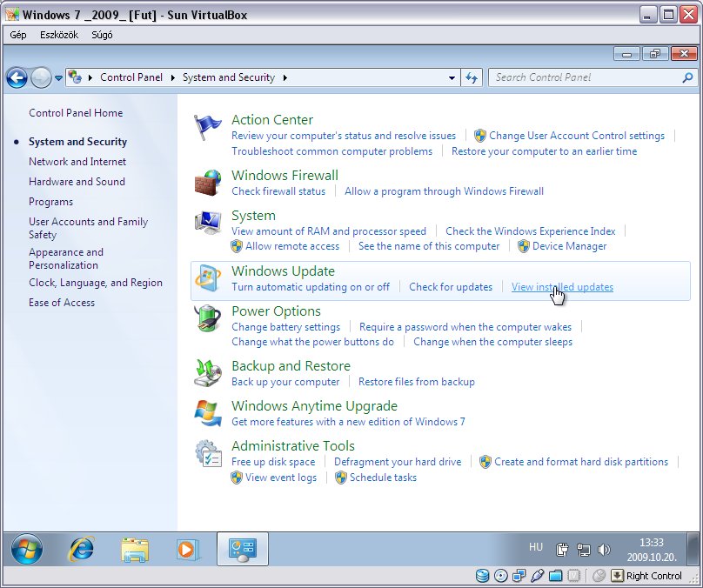Click View installed updates link
Viewport: 703px width, 588px height.
563,287
